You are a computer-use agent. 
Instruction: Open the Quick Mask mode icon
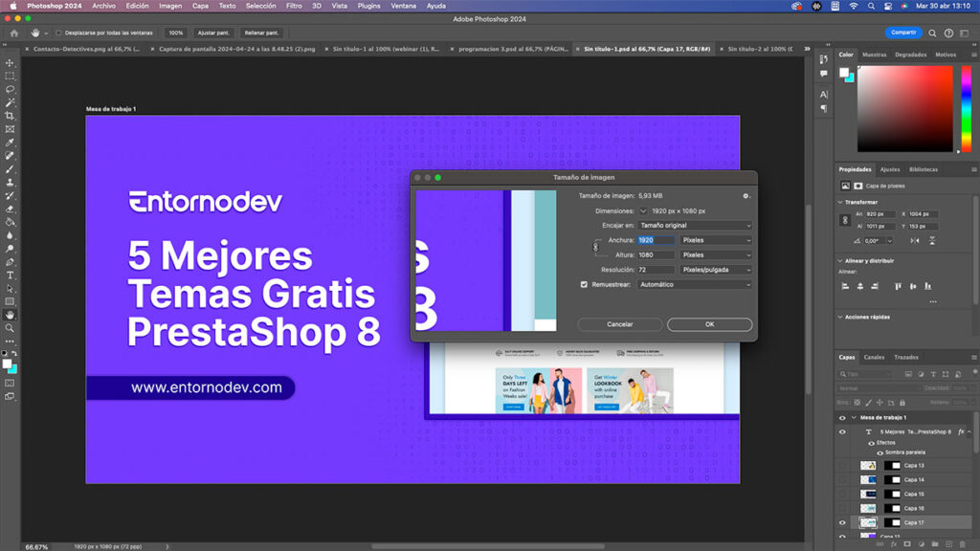coord(10,383)
